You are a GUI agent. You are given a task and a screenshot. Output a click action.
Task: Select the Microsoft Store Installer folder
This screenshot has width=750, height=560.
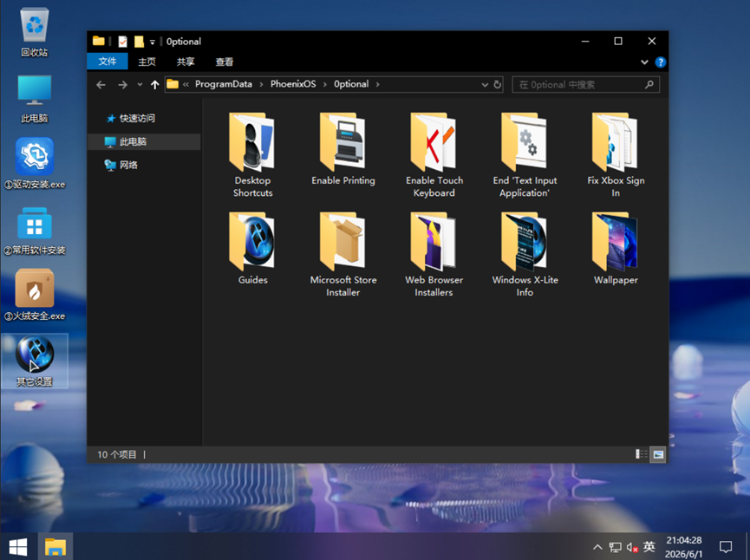(343, 254)
